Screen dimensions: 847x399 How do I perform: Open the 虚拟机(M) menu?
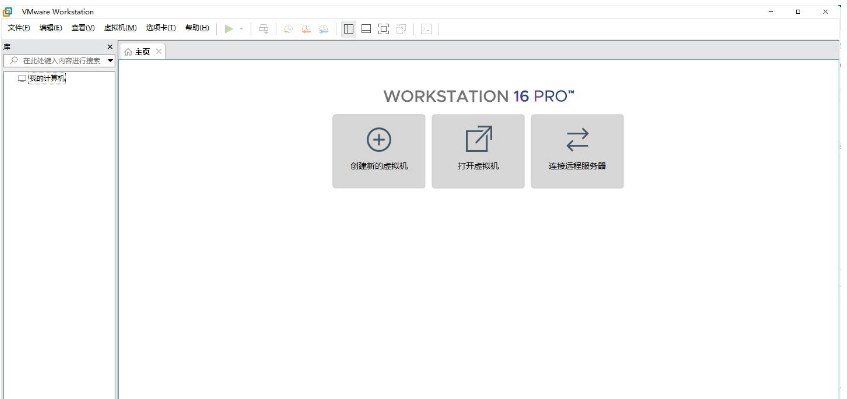coord(120,28)
